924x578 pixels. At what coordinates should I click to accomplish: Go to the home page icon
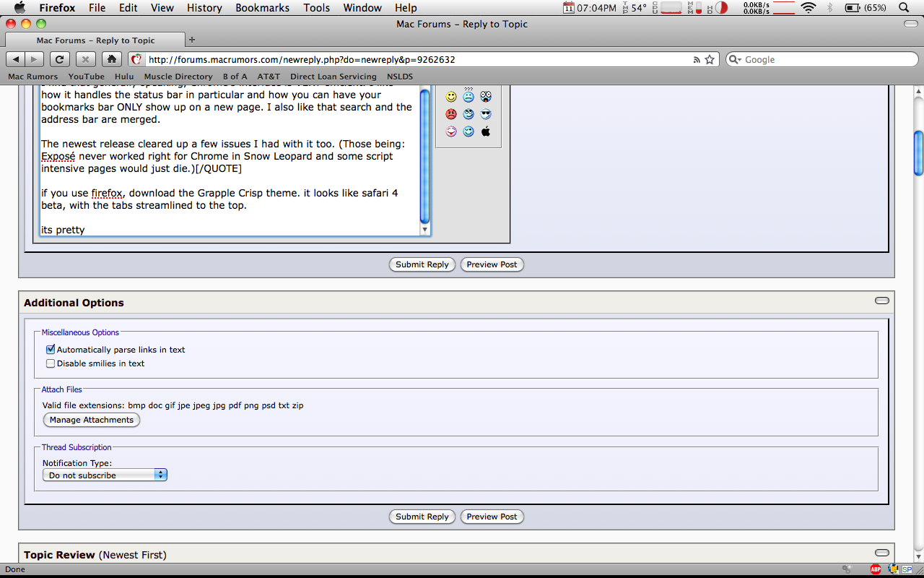tap(110, 59)
